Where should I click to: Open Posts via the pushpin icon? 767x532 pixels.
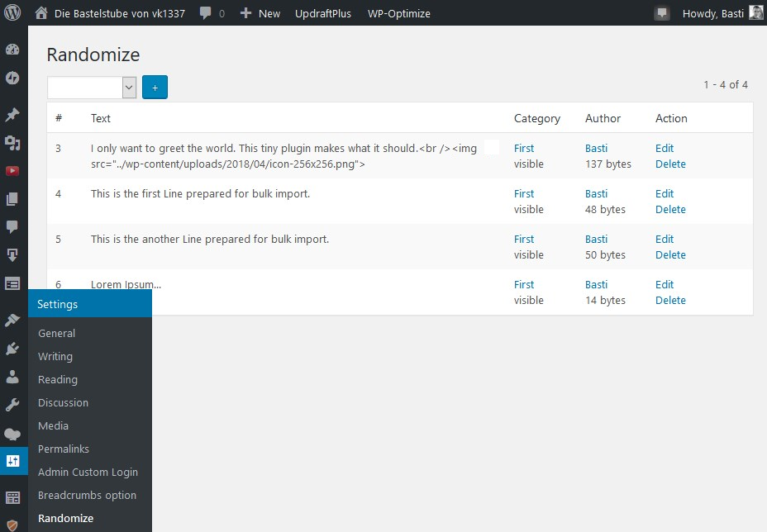click(12, 115)
